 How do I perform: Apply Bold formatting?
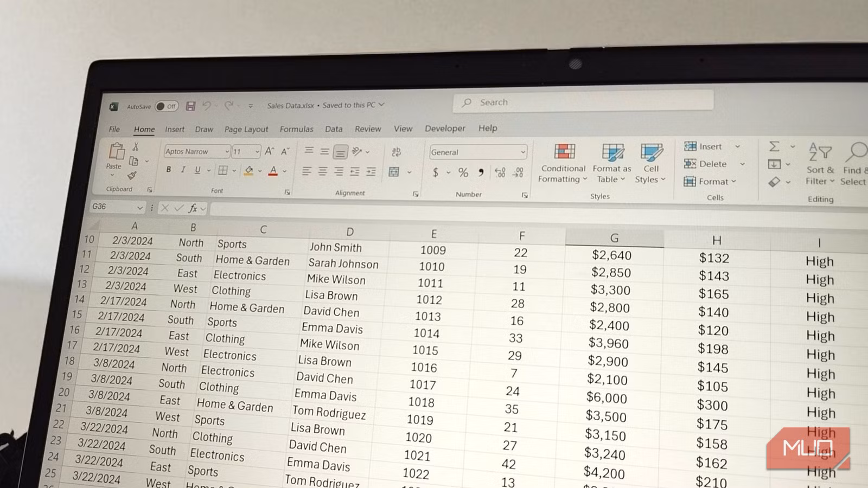pos(169,170)
